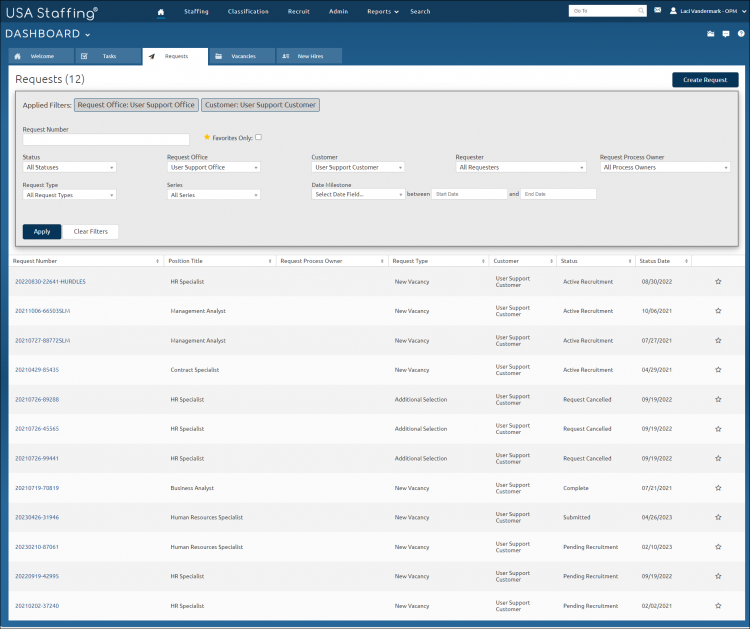Click the Start Date input field

pyautogui.click(x=469, y=194)
